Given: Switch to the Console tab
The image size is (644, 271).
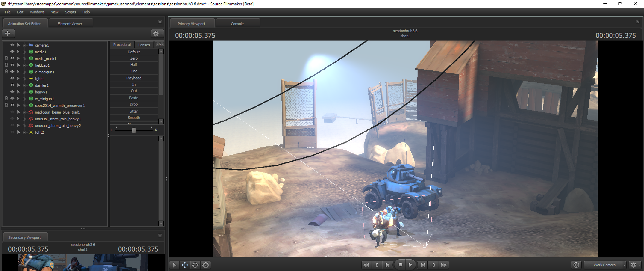Looking at the screenshot, I should click(x=237, y=24).
